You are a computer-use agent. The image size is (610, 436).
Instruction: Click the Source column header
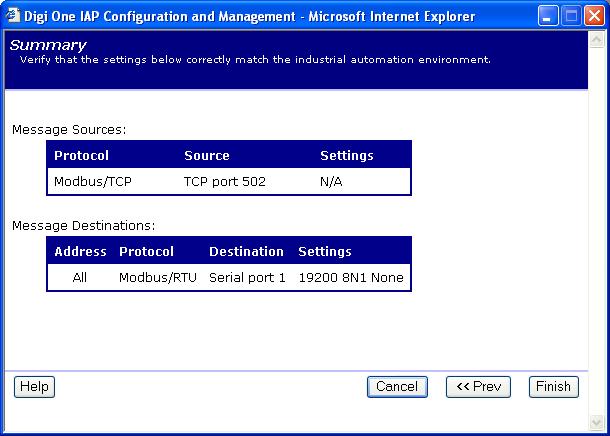[207, 156]
